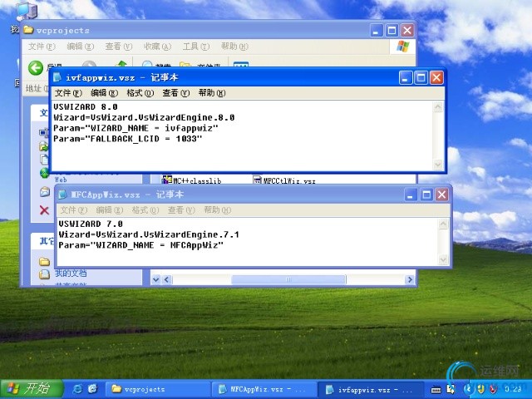Click inside the ivfappwiz notepad text area
Screen dimensions: 532x399
point(242,135)
